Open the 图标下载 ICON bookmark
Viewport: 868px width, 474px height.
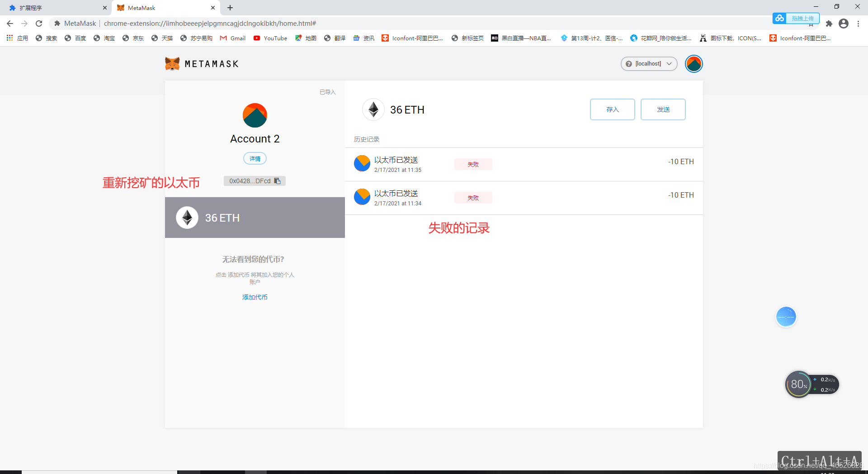(731, 38)
